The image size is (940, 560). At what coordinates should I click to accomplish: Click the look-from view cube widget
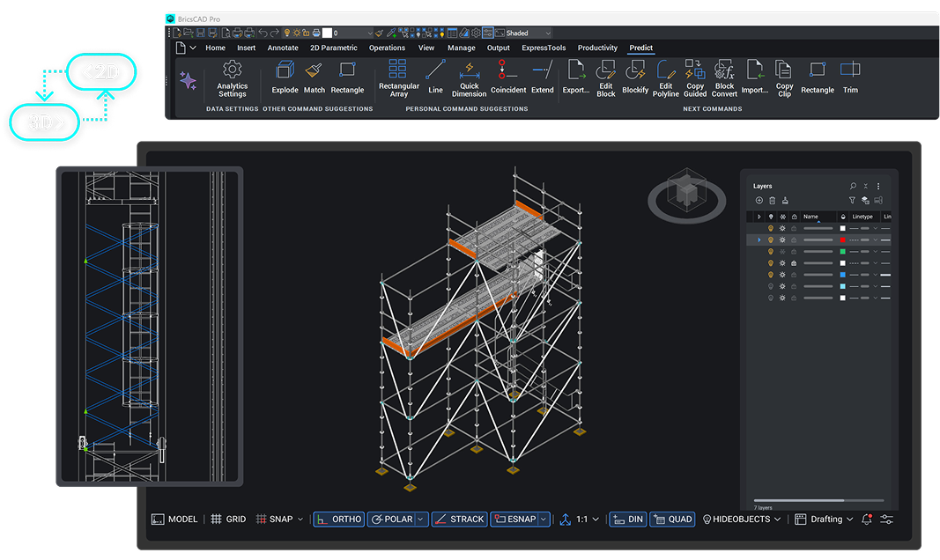coord(687,194)
